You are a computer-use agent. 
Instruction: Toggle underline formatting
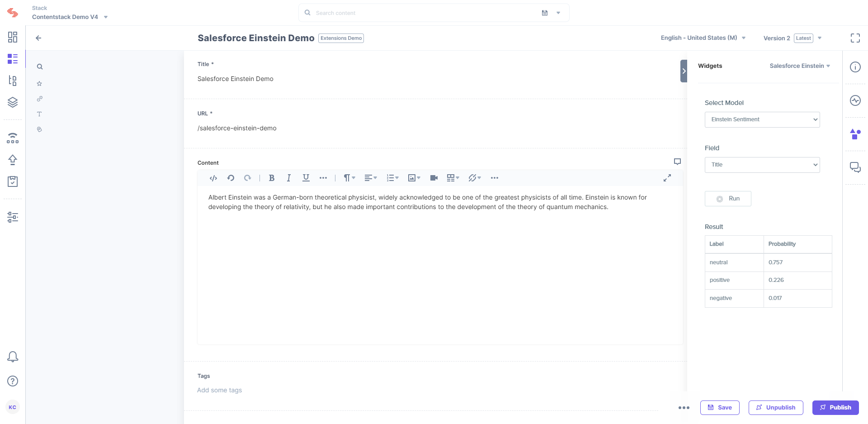[x=306, y=178]
